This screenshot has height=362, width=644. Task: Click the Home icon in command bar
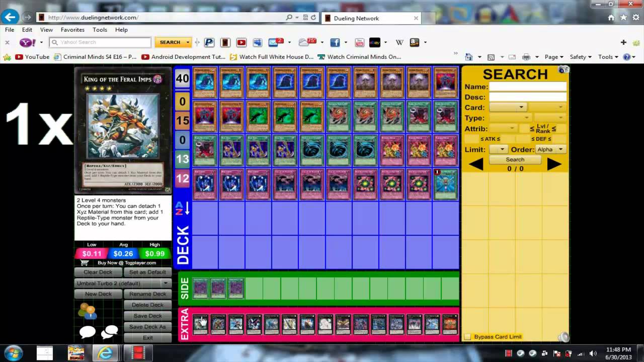[x=469, y=57]
